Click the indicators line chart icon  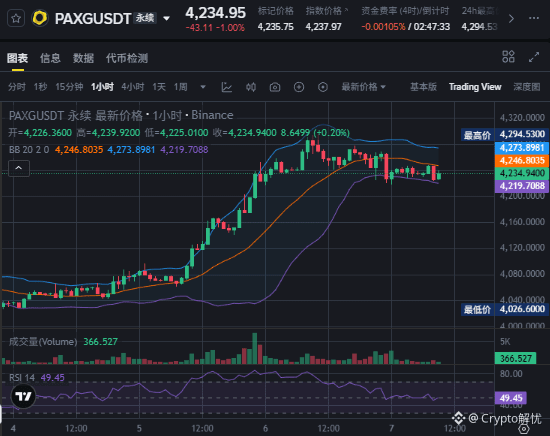(227, 87)
